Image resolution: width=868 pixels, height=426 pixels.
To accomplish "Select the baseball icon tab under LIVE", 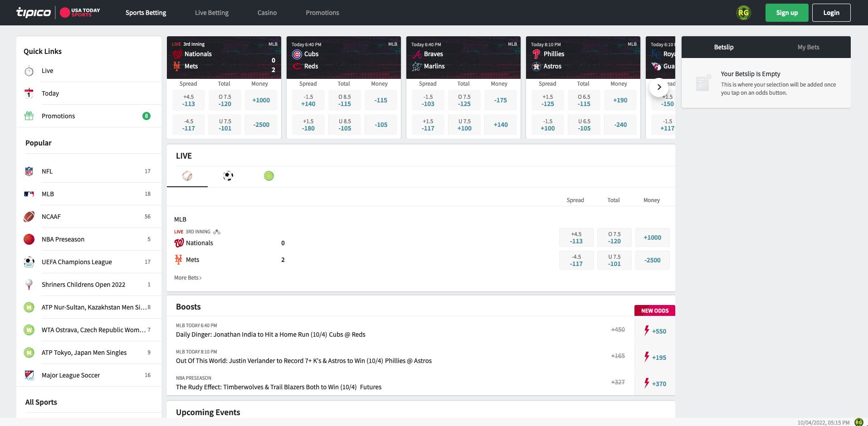I will click(187, 176).
